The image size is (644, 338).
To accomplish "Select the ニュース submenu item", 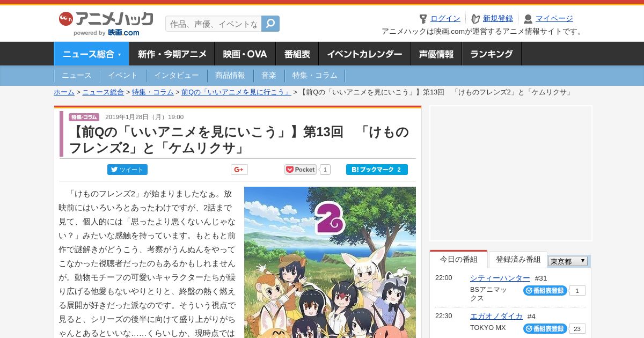I will (77, 76).
